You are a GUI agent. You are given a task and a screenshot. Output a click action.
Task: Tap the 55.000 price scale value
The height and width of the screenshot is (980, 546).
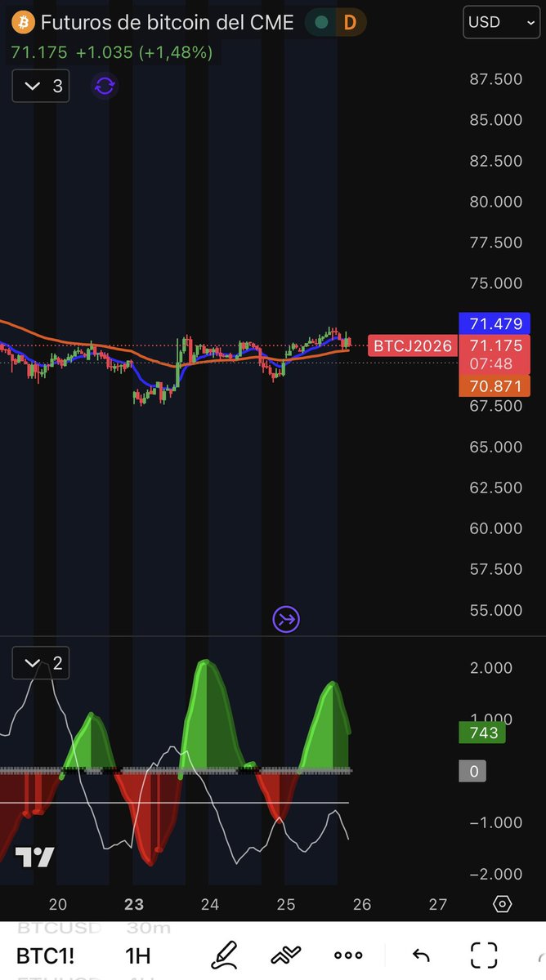(496, 610)
